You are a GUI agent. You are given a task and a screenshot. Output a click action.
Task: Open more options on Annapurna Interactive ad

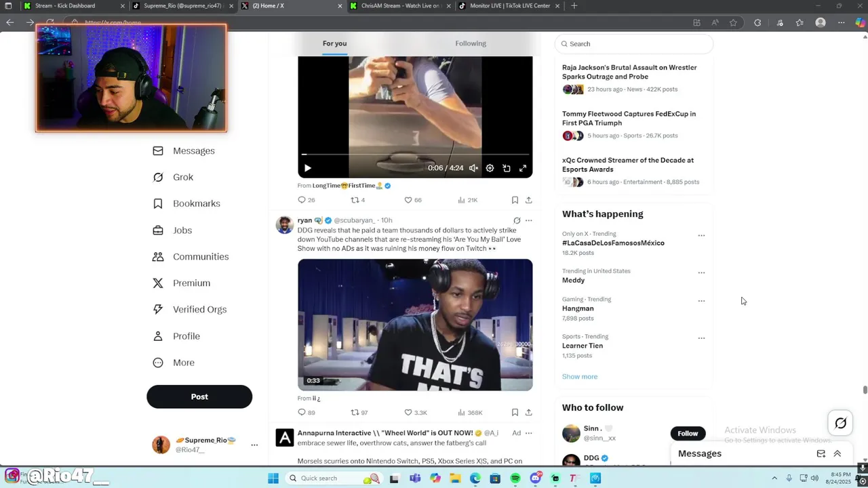click(x=529, y=433)
